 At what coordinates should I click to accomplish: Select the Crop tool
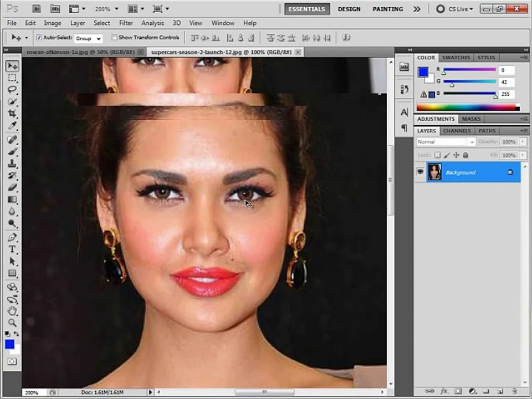tap(12, 113)
